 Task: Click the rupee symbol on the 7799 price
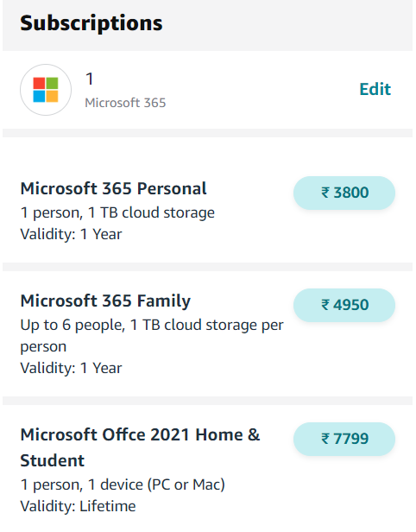click(x=325, y=439)
